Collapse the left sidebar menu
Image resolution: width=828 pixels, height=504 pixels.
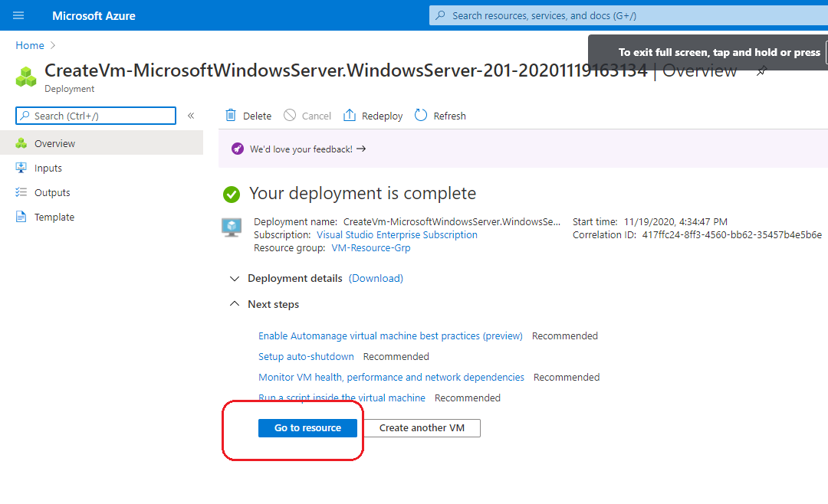point(191,116)
